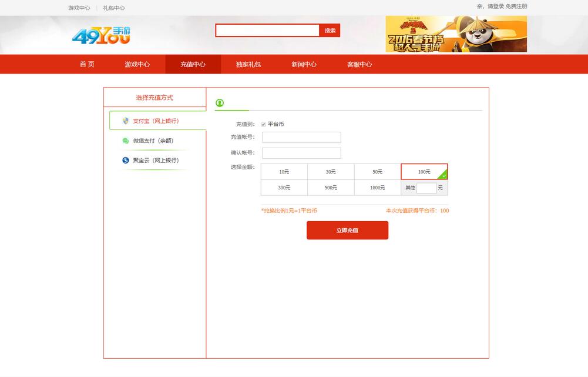The height and width of the screenshot is (377, 588).
Task: Focus the 充值帐号 input field
Action: click(301, 137)
